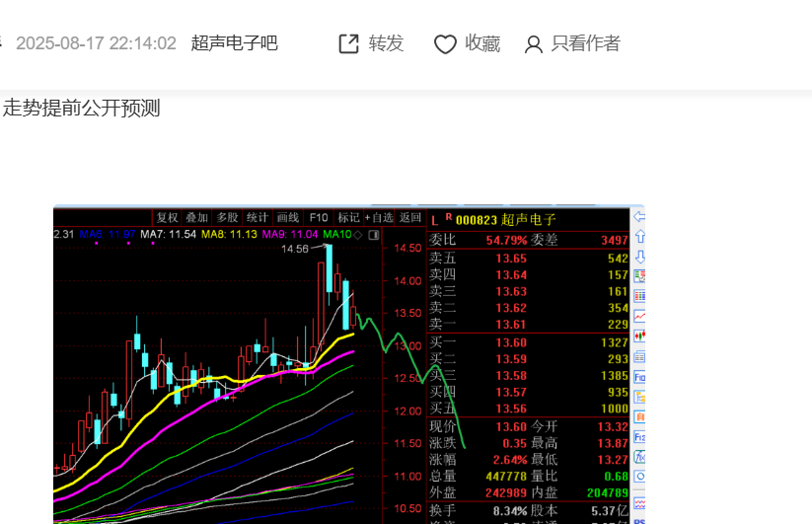Viewport: 812px width, 524px height.
Task: Click the 卖二 price 13.62
Action: tap(511, 308)
